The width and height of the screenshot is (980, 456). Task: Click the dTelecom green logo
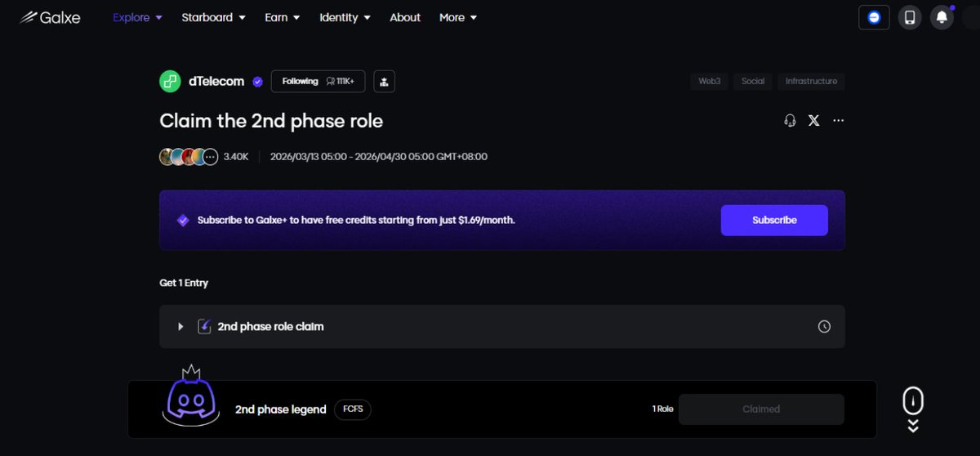click(170, 81)
